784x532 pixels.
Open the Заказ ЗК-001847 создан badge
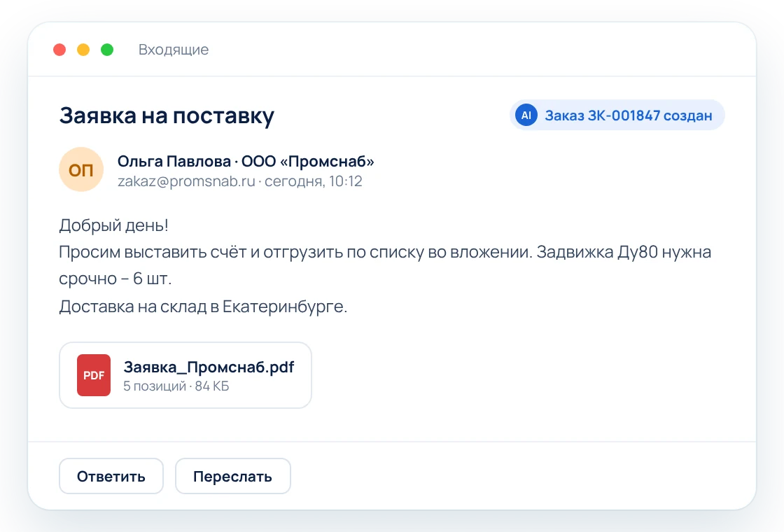[617, 115]
